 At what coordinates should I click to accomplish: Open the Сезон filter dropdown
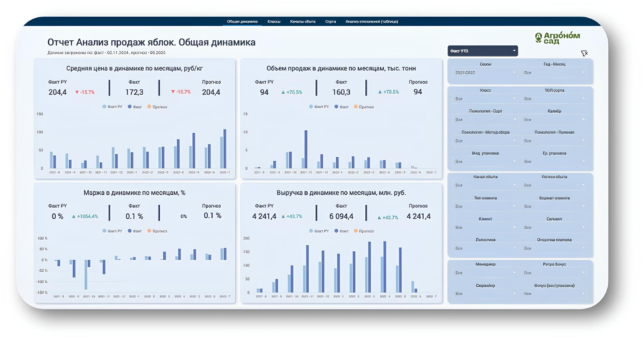tap(485, 72)
